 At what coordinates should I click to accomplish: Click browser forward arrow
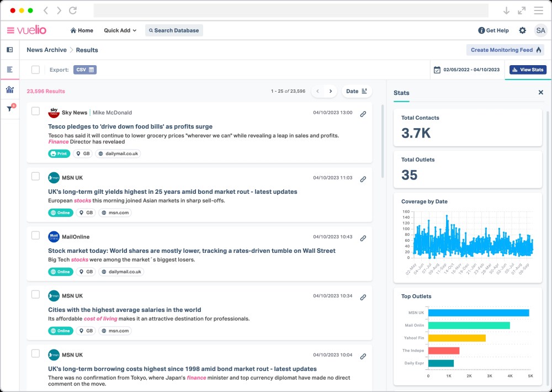tap(59, 10)
